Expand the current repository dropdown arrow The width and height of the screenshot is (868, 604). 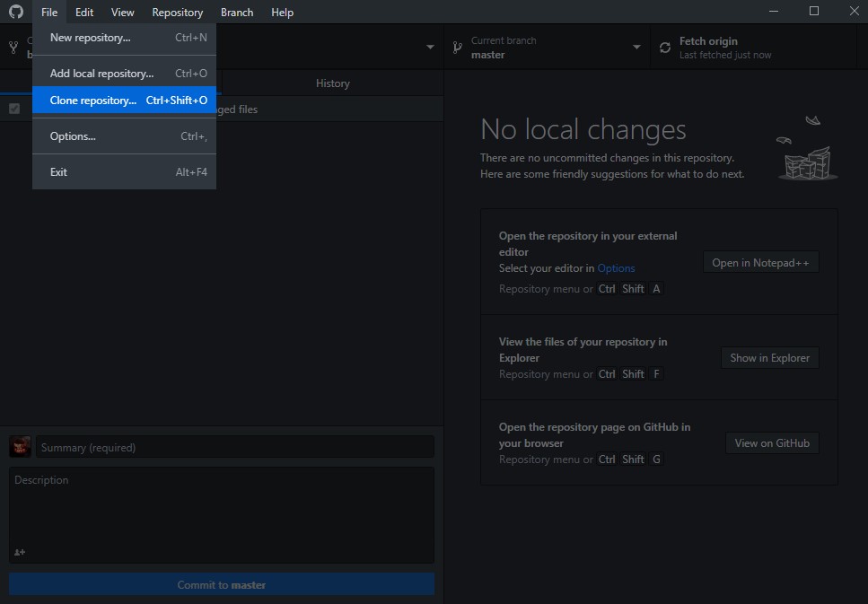tap(430, 48)
